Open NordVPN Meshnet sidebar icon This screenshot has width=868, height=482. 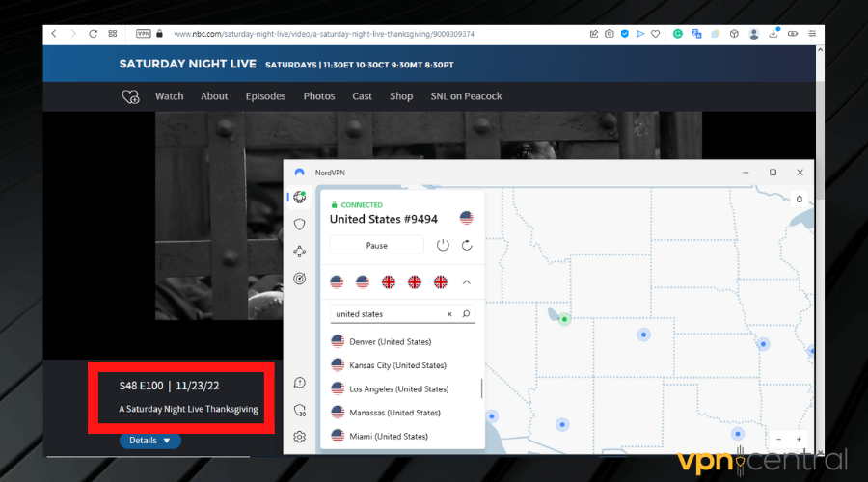coord(300,252)
